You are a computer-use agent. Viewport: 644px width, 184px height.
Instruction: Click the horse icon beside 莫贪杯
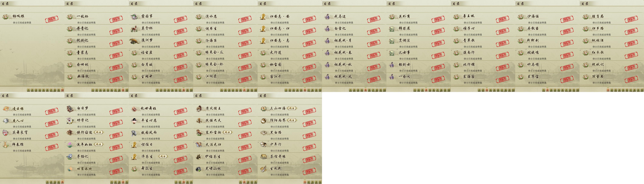point(135,29)
